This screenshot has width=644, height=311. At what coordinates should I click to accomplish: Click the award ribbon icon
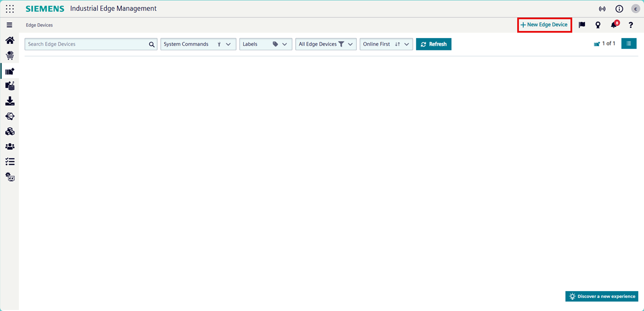coord(598,25)
